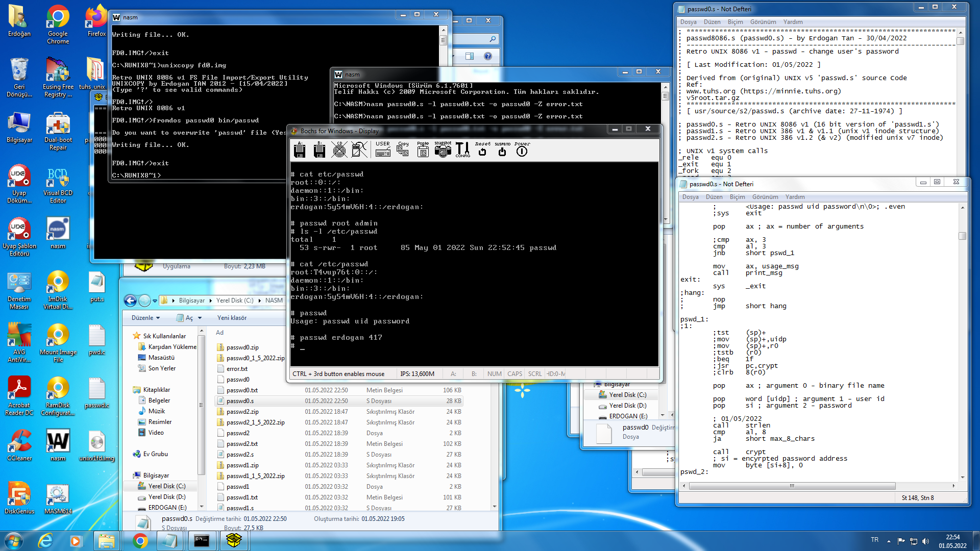Open Biçim menu in the top Notepad window
Viewport: 980px width, 551px height.
coord(735,22)
